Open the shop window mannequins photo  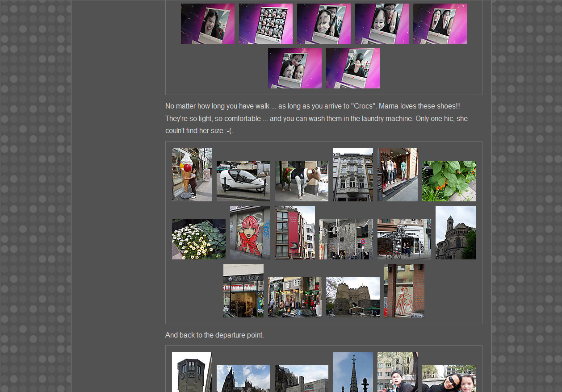(397, 174)
